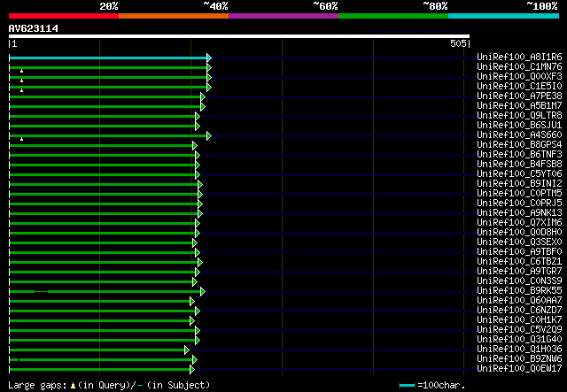Open the UniRef100_Q00XF3 subject label
The image size is (567, 392).
tap(519, 77)
